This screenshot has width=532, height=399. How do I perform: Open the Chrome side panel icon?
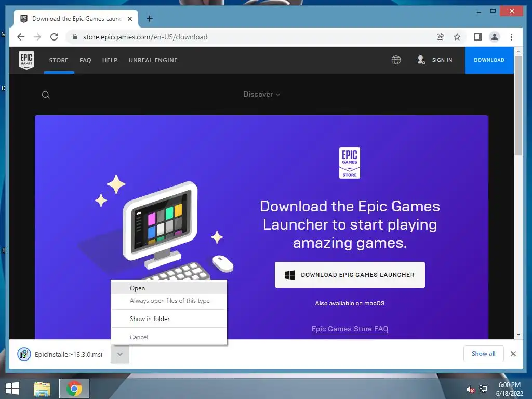(x=478, y=37)
